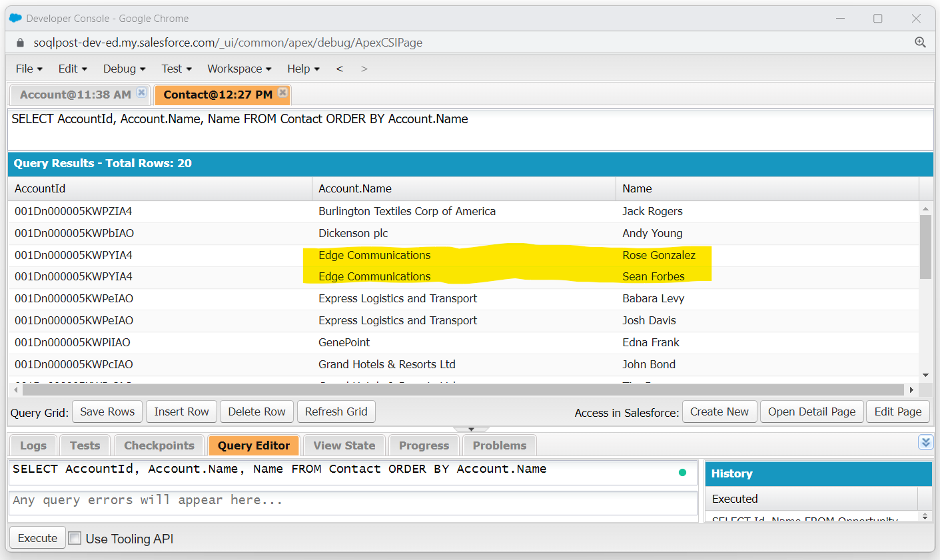
Task: Click the Create New button
Action: (x=719, y=412)
